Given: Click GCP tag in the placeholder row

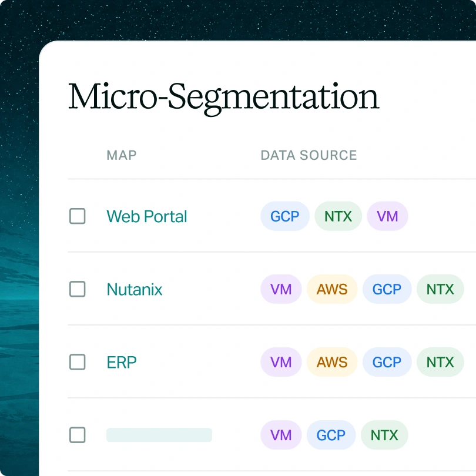Looking at the screenshot, I should (x=331, y=435).
